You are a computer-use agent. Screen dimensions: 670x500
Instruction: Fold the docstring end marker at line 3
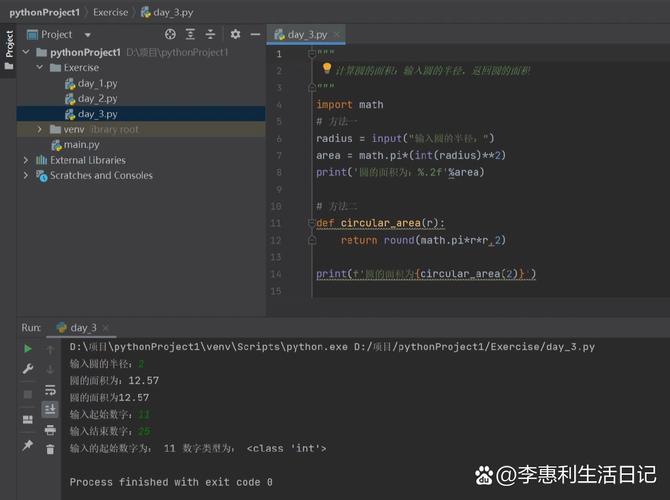(x=312, y=87)
